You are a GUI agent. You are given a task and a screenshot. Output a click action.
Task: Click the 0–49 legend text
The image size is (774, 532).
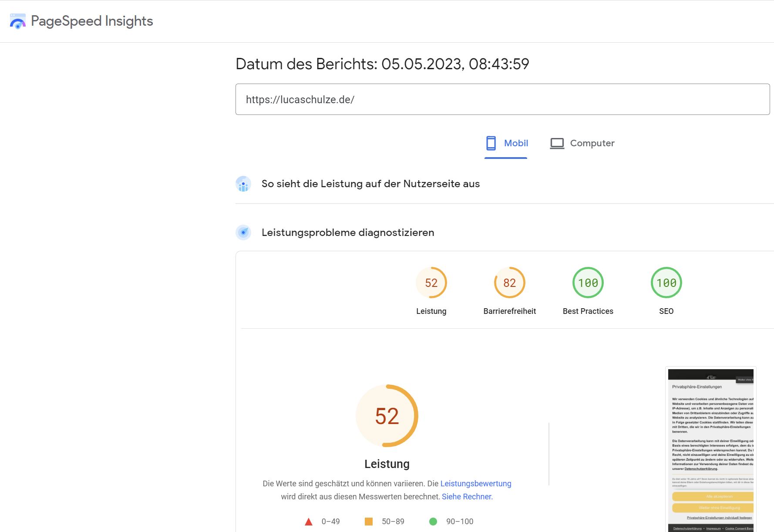click(x=331, y=522)
